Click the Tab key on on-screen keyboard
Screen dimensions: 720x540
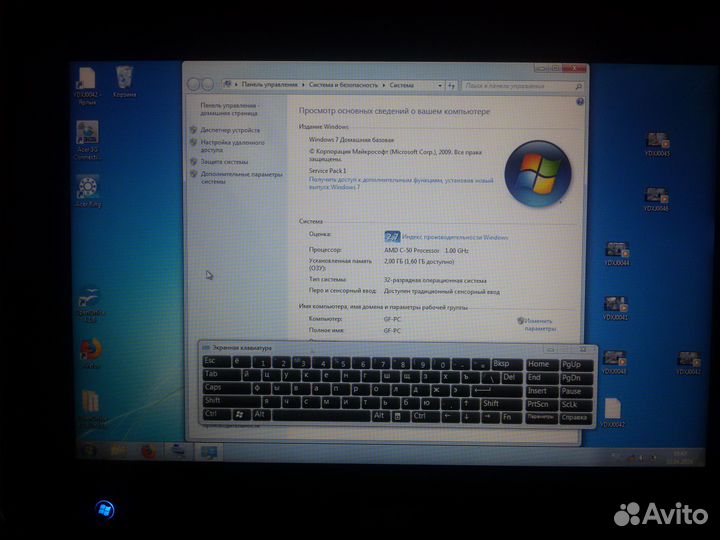point(221,374)
